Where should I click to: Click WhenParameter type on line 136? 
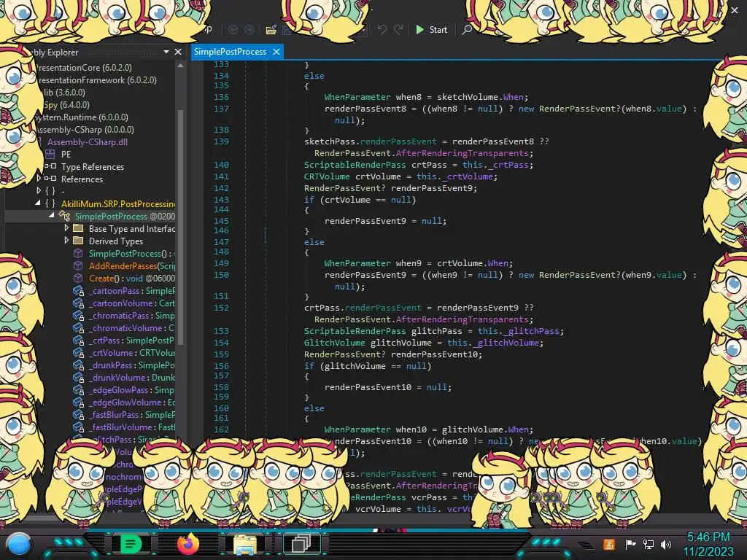click(357, 97)
